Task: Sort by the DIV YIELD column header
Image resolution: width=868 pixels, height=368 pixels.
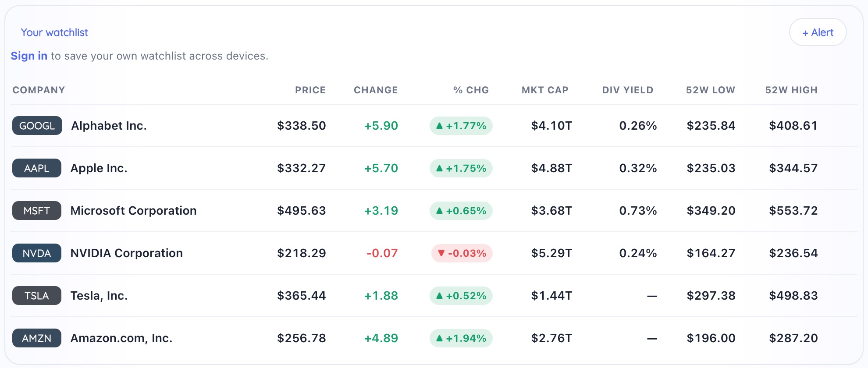Action: [628, 90]
